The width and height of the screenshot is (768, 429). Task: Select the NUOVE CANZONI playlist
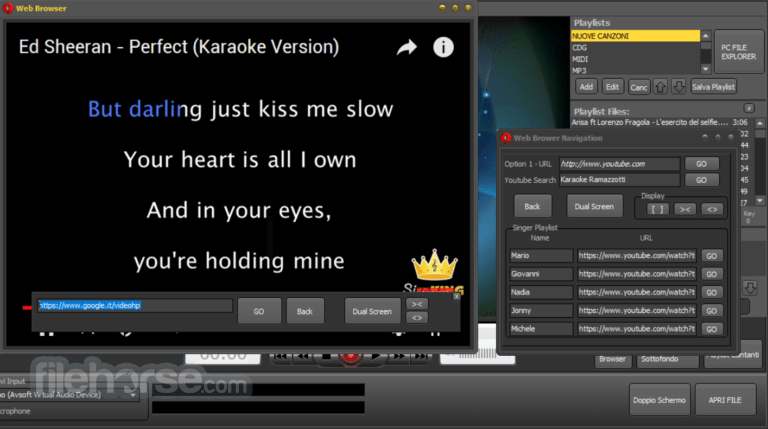pyautogui.click(x=635, y=36)
